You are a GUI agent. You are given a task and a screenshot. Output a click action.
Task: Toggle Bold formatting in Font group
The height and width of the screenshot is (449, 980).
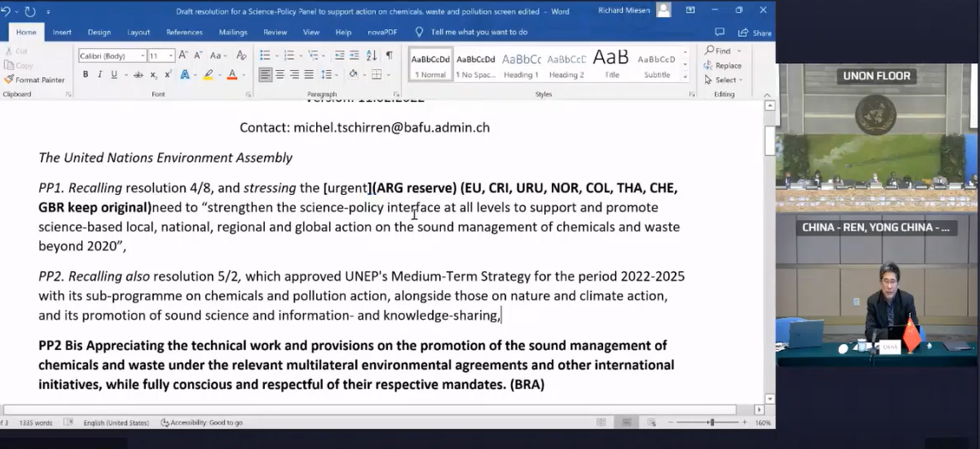[x=85, y=75]
